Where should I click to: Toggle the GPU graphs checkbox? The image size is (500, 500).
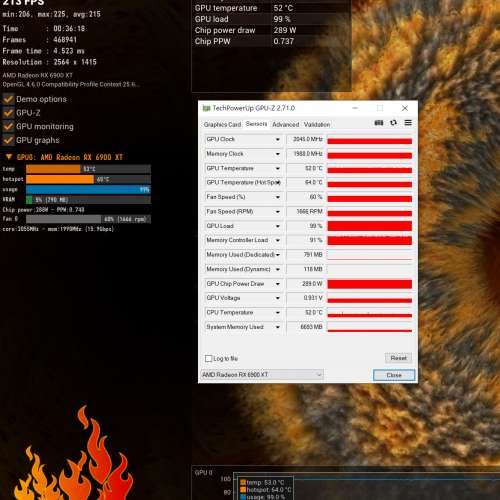(8, 140)
